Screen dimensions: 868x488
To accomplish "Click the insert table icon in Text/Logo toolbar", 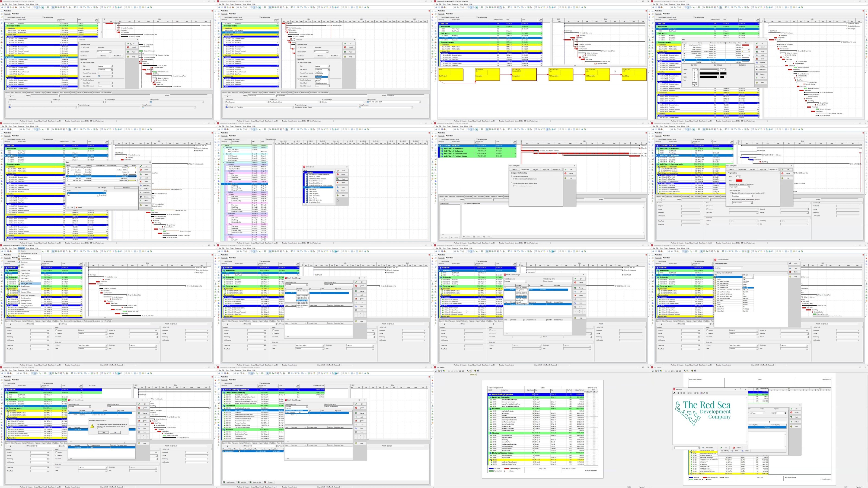I will 707,393.
